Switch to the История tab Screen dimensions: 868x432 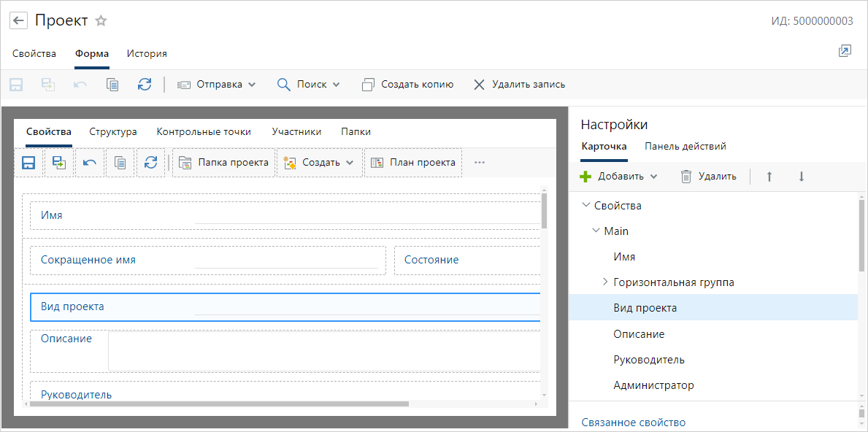point(147,53)
